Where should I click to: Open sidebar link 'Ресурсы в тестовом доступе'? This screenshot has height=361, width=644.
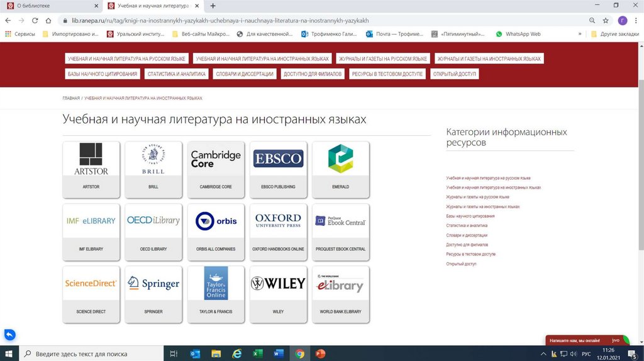click(470, 254)
